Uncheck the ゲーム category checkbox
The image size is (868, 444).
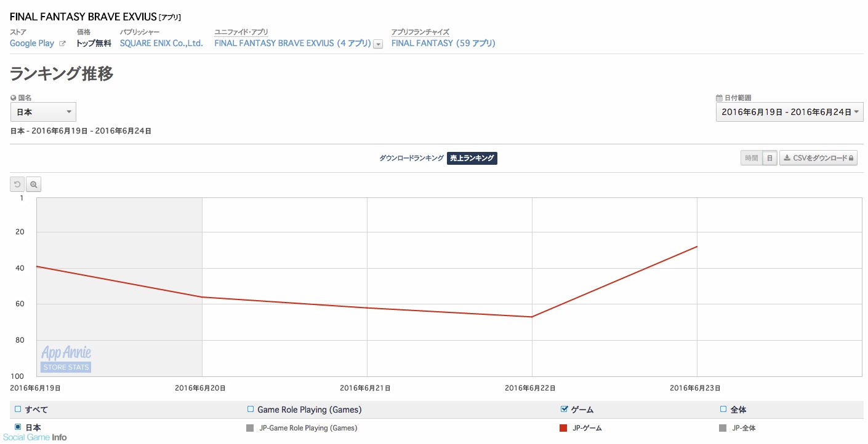(565, 410)
